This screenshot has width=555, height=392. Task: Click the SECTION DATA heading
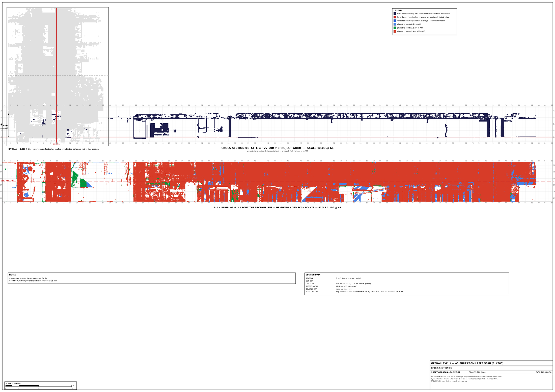click(313, 275)
